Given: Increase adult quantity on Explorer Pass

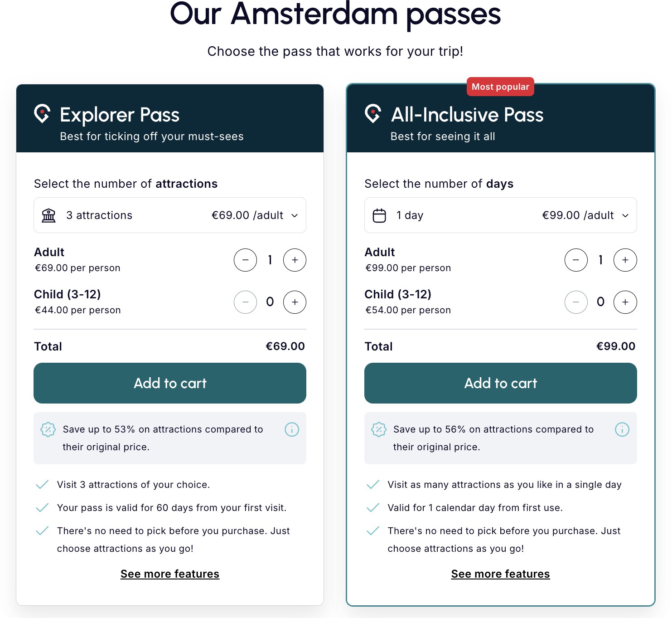Looking at the screenshot, I should point(294,260).
